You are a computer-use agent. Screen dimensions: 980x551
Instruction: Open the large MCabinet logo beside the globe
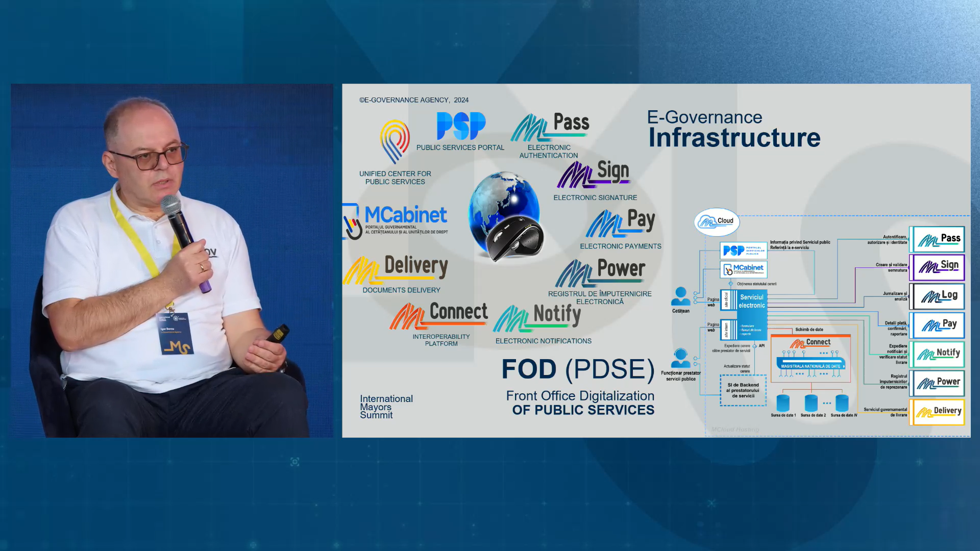coord(396,221)
